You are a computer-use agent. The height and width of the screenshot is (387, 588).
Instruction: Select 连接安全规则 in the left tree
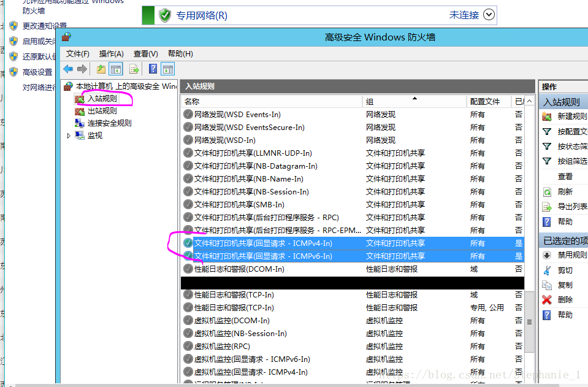[109, 123]
